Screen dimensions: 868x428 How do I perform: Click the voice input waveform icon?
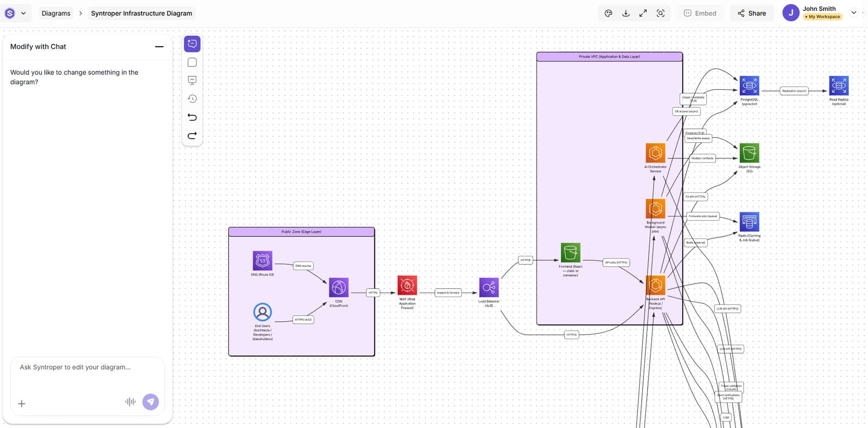(130, 402)
